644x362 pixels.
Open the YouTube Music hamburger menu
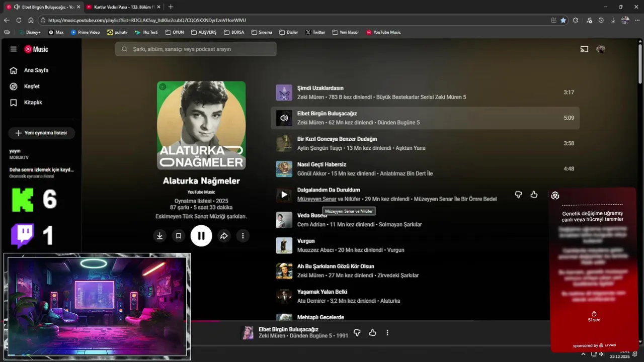tap(14, 49)
